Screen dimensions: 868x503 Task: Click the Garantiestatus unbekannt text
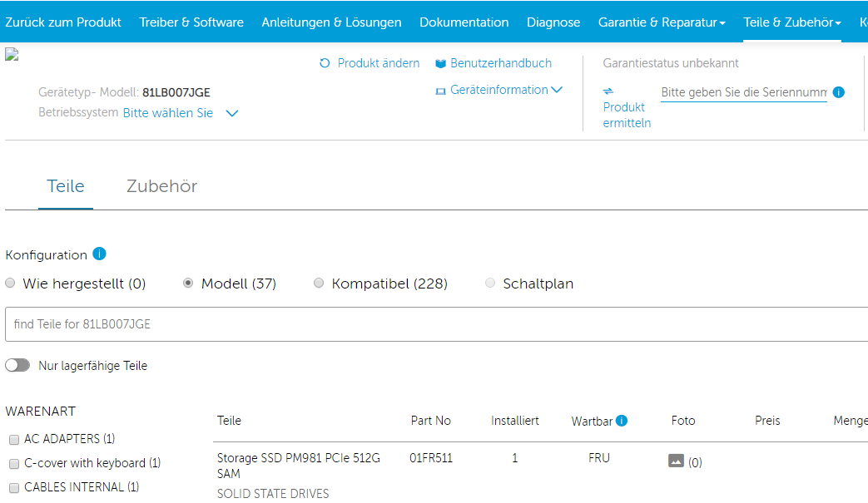pyautogui.click(x=671, y=63)
